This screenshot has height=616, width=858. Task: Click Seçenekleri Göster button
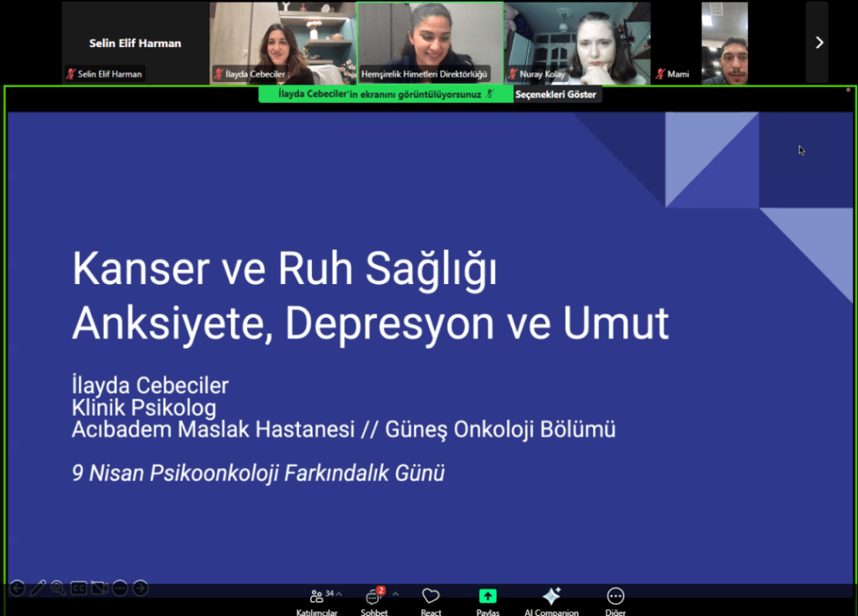click(556, 95)
